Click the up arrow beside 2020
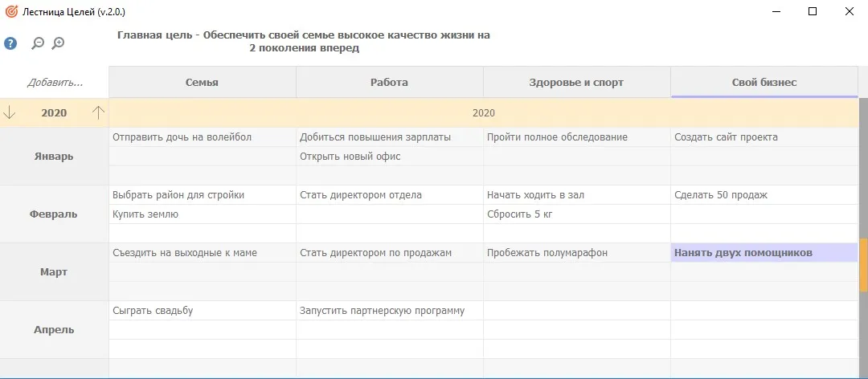This screenshot has width=868, height=379. coord(98,113)
